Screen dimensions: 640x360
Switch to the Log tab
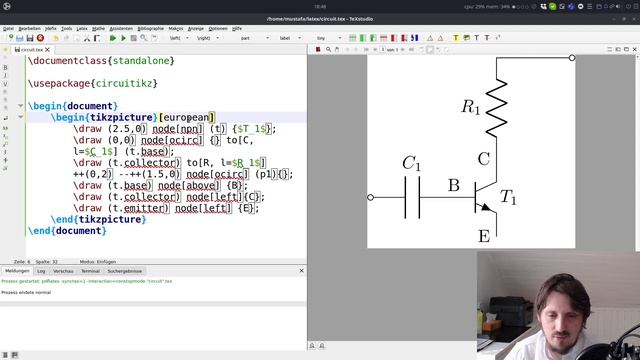click(41, 271)
